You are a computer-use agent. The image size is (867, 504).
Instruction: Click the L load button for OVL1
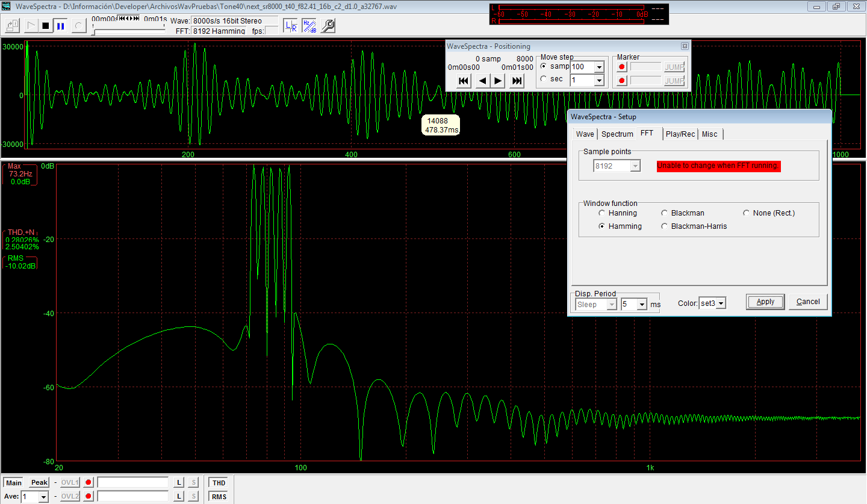coord(179,483)
